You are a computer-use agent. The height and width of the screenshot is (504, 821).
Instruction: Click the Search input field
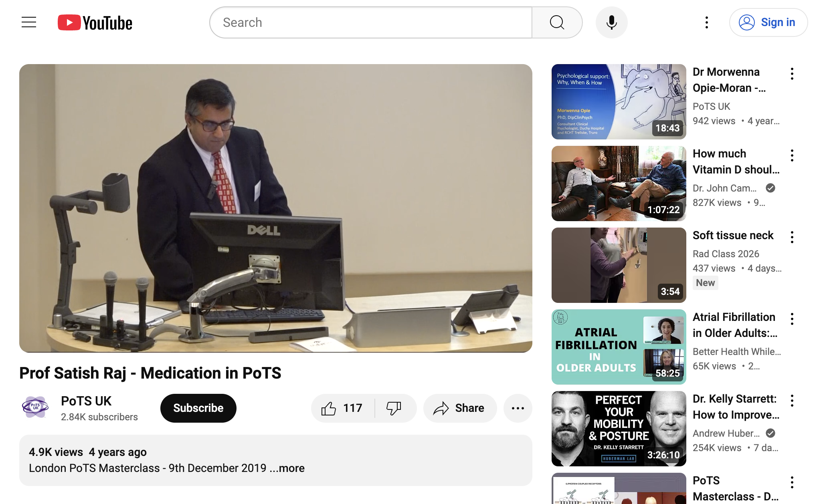pyautogui.click(x=371, y=22)
